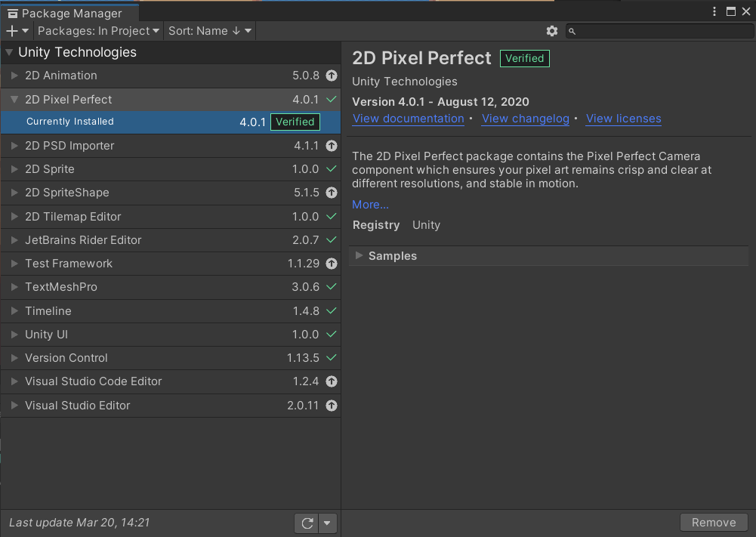Expand the Test Framework package versions
The image size is (756, 537).
coord(14,264)
